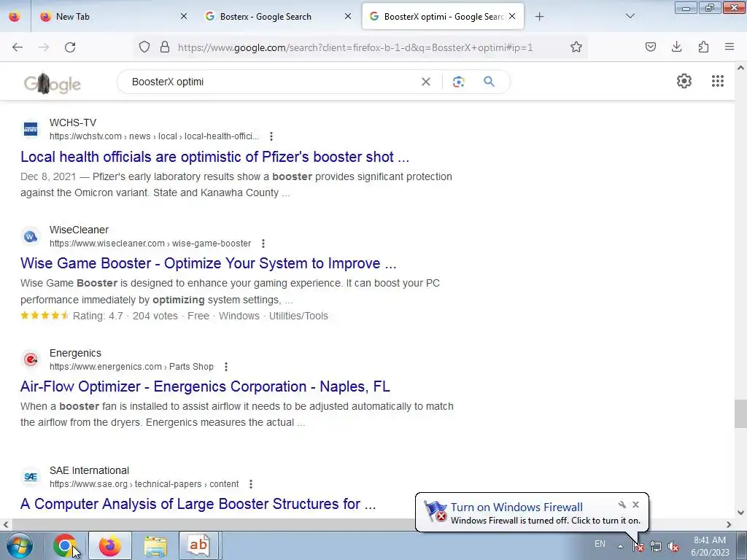Open Action Center flag tray icon
Viewport: 747px width, 560px height.
point(638,547)
